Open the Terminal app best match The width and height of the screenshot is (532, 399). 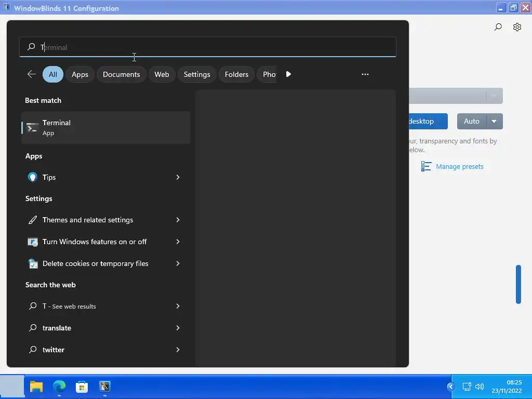click(x=106, y=128)
